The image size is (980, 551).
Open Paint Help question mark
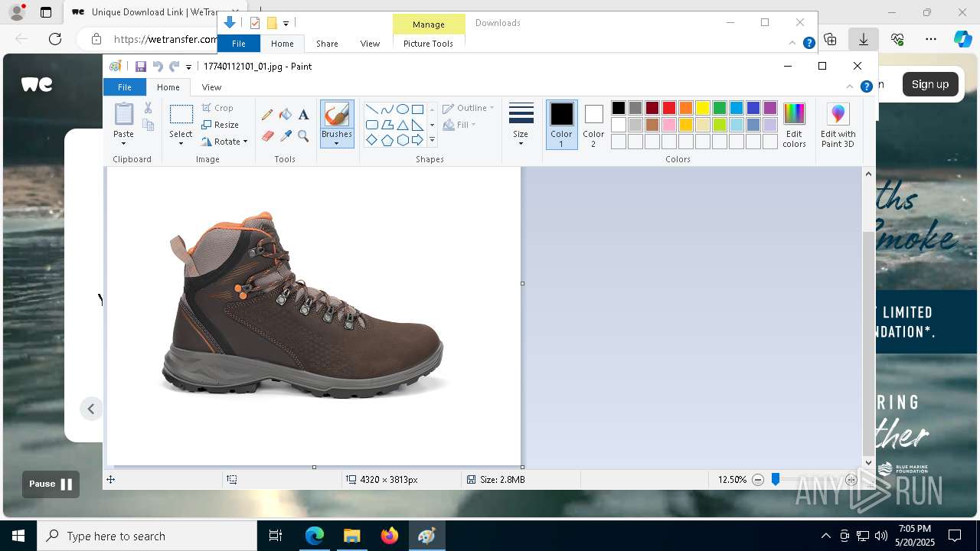(x=866, y=86)
